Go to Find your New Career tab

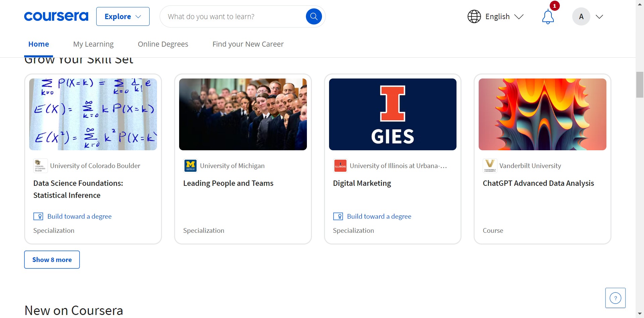coord(248,44)
